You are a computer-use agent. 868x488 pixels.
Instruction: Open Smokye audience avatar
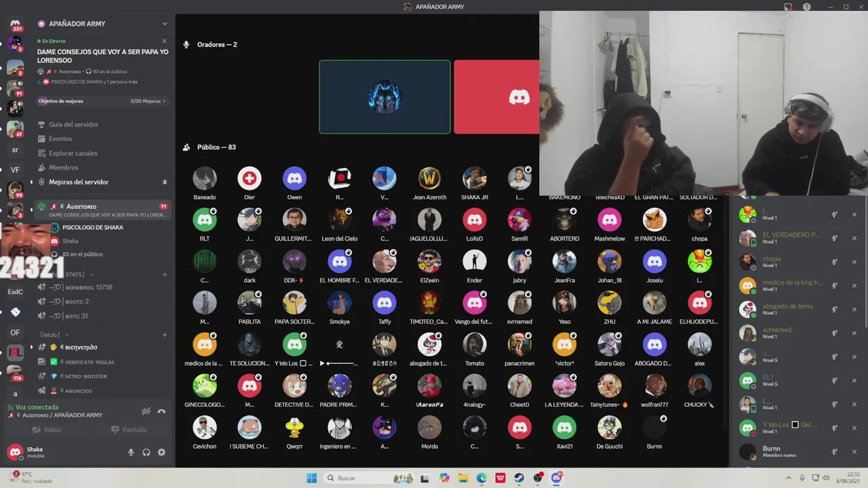pyautogui.click(x=340, y=303)
